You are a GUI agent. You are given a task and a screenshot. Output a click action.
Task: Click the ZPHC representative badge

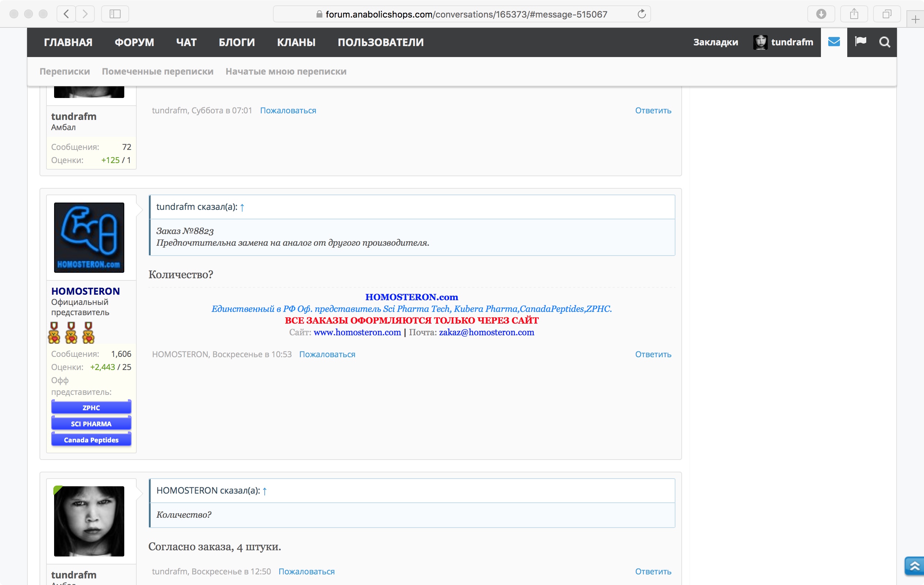click(91, 408)
